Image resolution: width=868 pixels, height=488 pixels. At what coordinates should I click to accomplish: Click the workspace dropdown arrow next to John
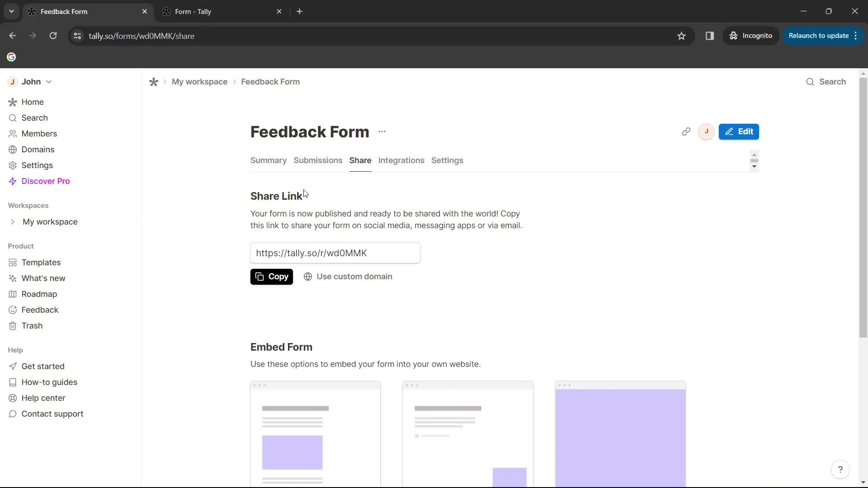point(49,82)
